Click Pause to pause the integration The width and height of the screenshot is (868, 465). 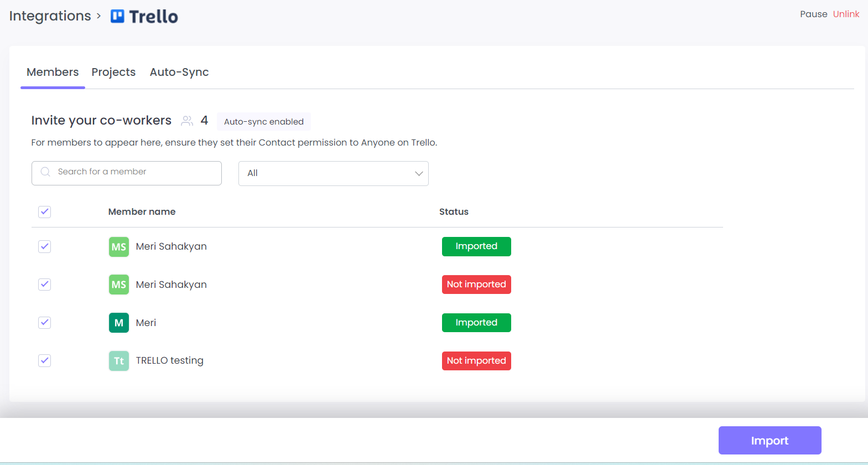point(813,14)
